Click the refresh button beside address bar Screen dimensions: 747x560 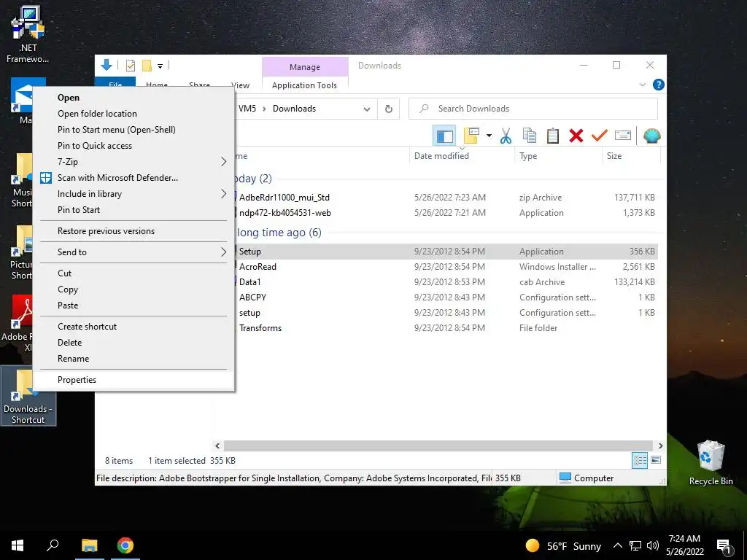point(389,109)
